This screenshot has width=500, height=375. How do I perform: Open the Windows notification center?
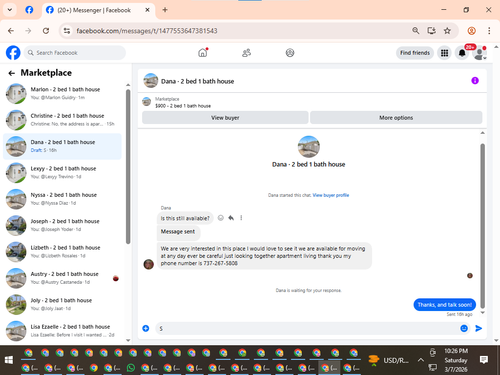tap(484, 360)
